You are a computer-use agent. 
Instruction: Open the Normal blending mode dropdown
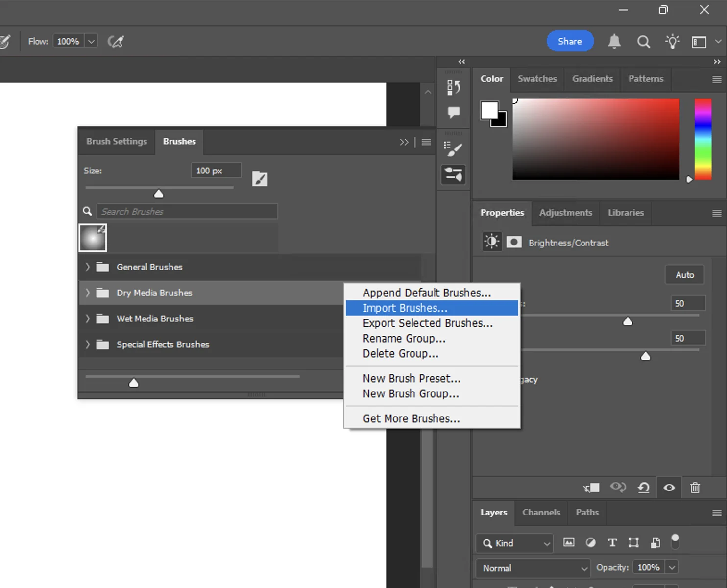[533, 568]
